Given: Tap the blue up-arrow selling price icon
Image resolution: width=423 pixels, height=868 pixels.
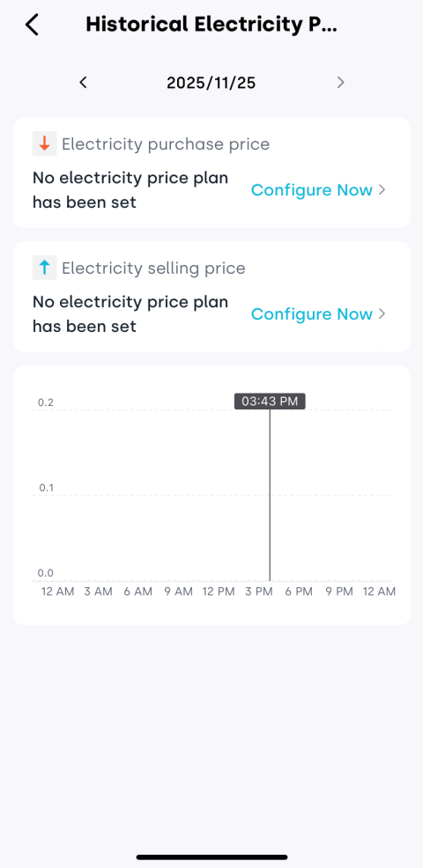Looking at the screenshot, I should (44, 268).
